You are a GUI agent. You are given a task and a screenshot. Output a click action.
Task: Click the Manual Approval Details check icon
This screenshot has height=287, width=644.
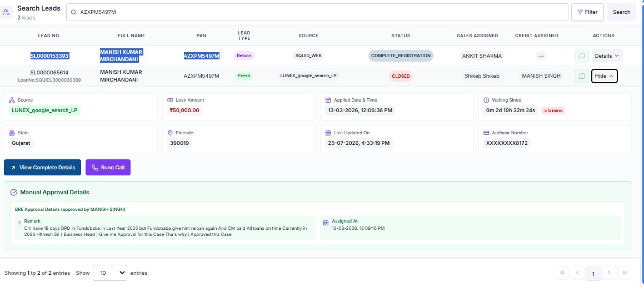pos(13,192)
